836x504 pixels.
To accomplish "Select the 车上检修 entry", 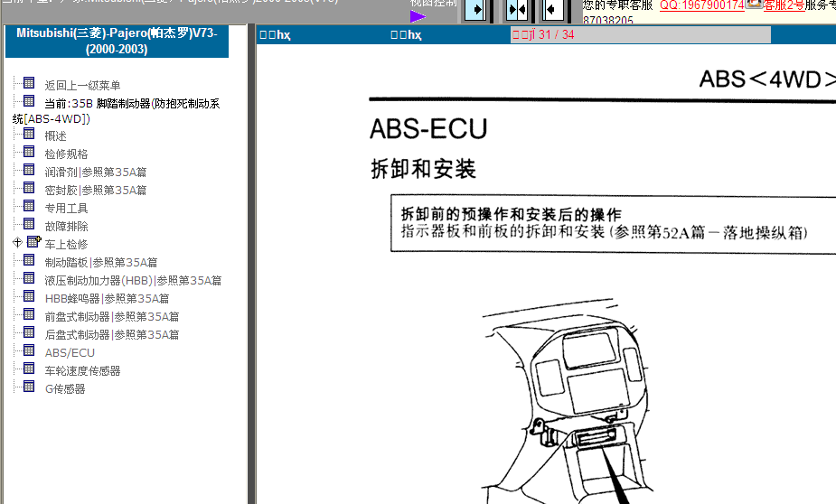I will tap(66, 245).
